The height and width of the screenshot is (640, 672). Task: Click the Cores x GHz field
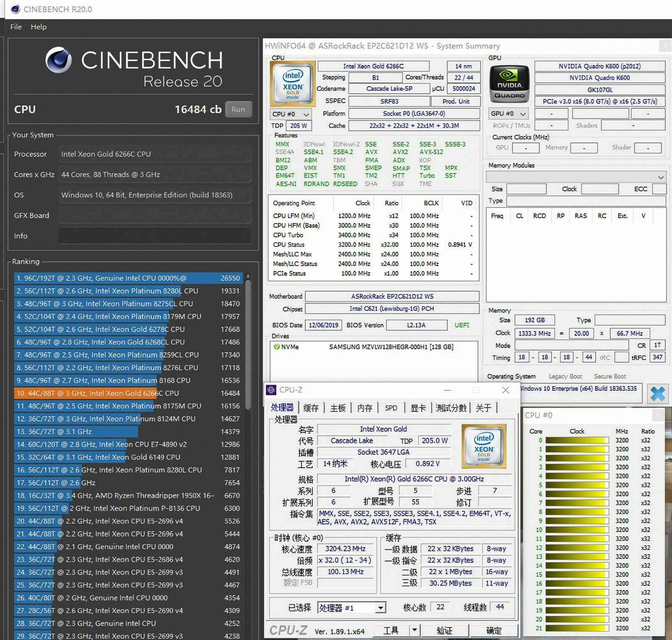[x=155, y=174]
